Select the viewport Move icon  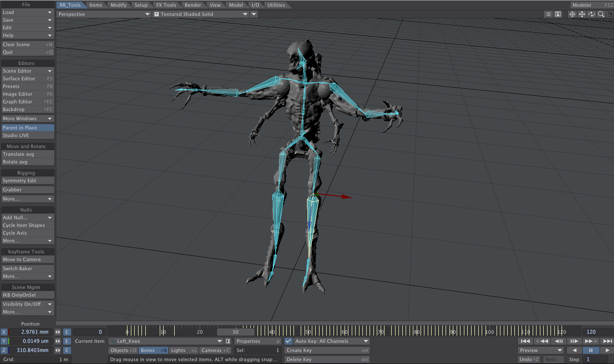[581, 14]
